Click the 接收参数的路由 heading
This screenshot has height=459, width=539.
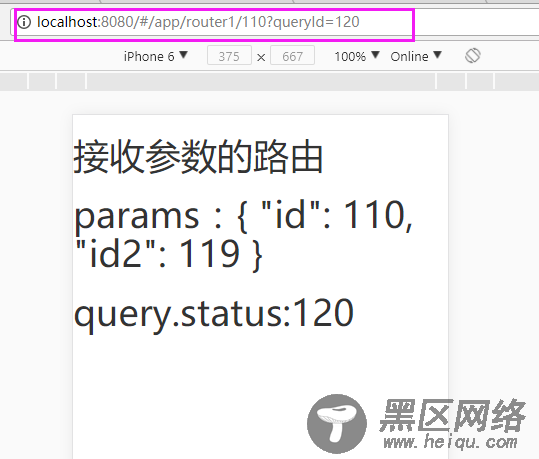[x=198, y=157]
